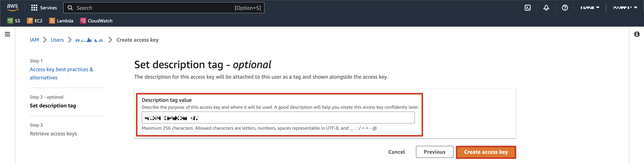Click the Create access key button
Image resolution: width=644 pixels, height=164 pixels.
pos(486,152)
